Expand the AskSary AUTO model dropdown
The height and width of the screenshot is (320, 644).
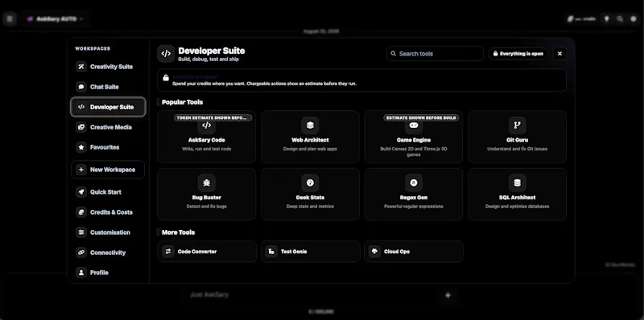[56, 18]
